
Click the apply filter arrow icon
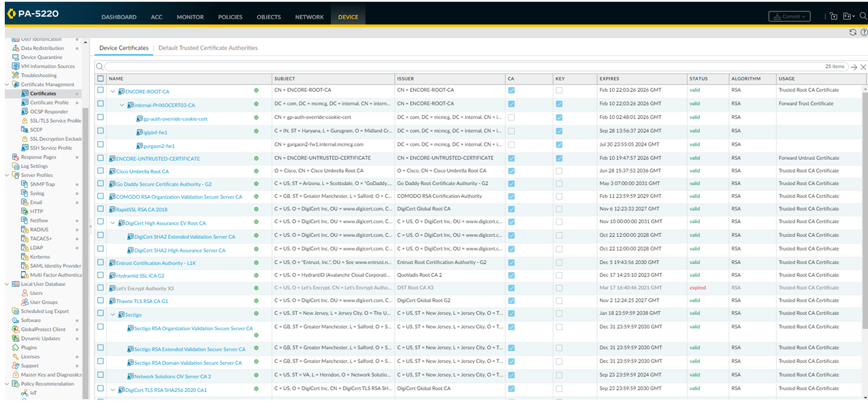pos(854,67)
